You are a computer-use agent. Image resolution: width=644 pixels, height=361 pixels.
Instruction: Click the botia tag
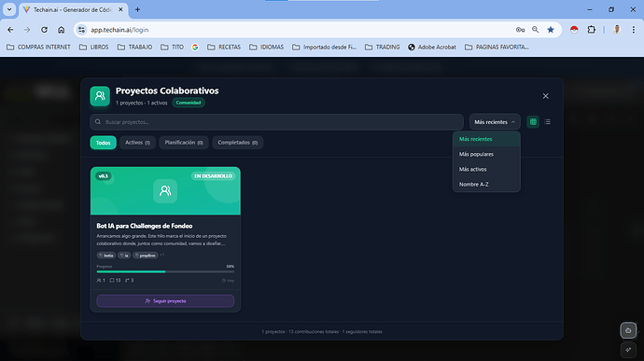(106, 256)
